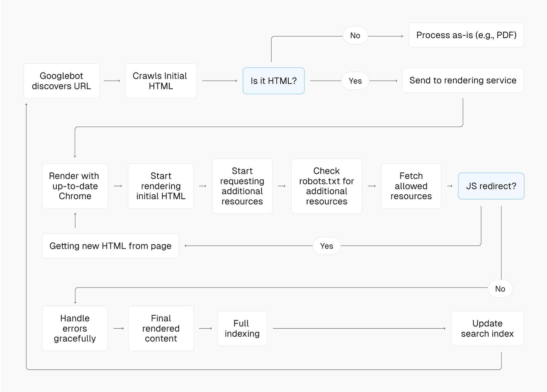Select the 'JS redirect?' decision box
547x392 pixels.
tap(491, 186)
